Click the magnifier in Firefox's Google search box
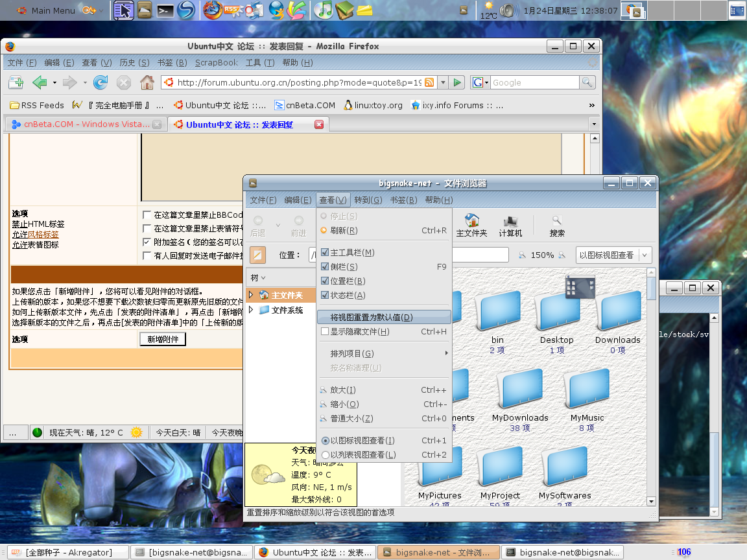The width and height of the screenshot is (747, 560). click(x=587, y=82)
